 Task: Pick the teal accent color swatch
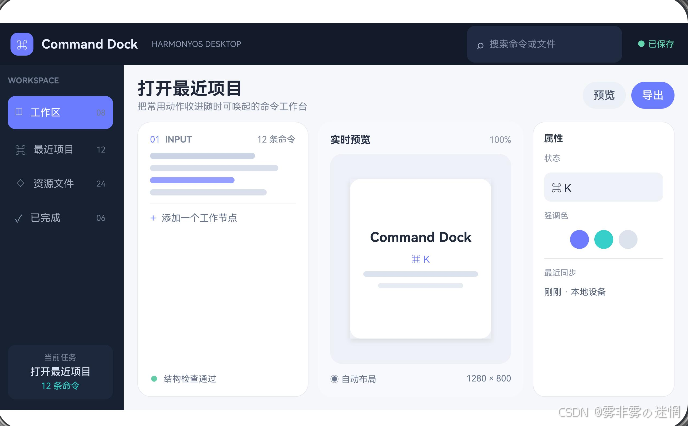point(603,240)
